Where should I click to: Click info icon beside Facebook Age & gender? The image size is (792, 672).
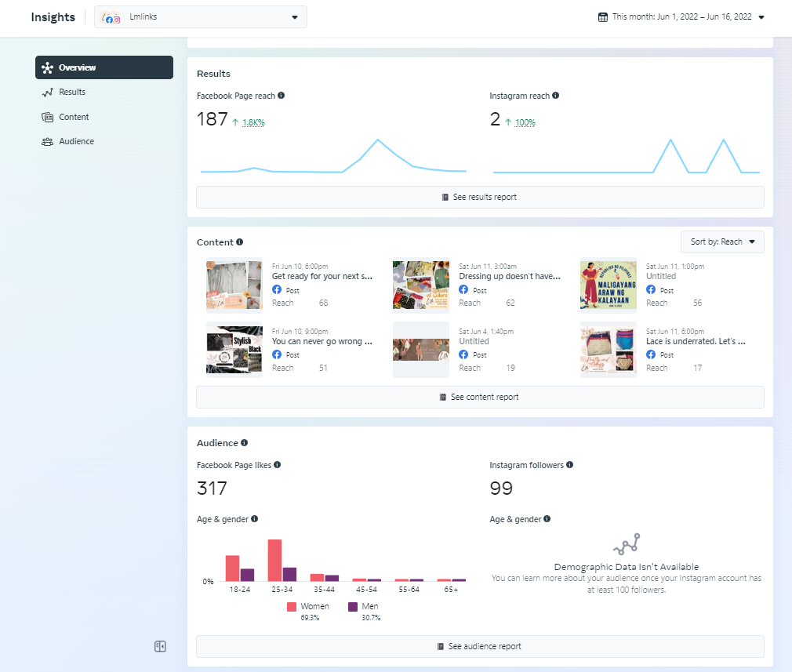coord(255,519)
